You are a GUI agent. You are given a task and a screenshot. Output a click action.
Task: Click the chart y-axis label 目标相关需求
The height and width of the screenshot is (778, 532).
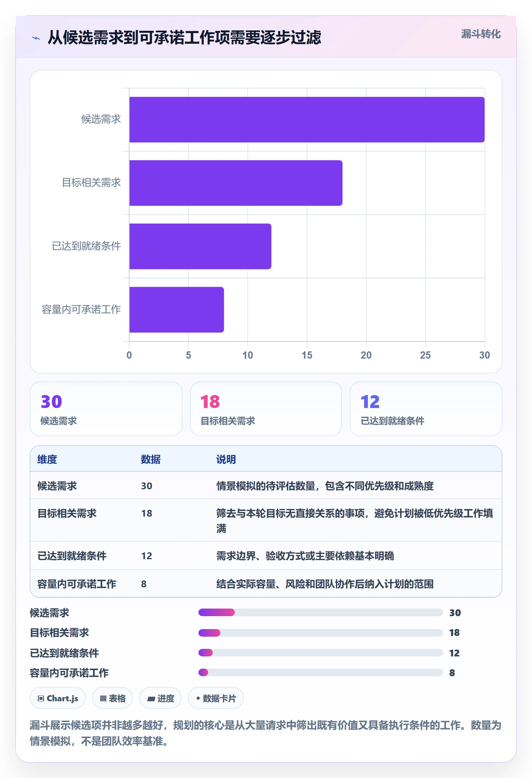click(91, 183)
